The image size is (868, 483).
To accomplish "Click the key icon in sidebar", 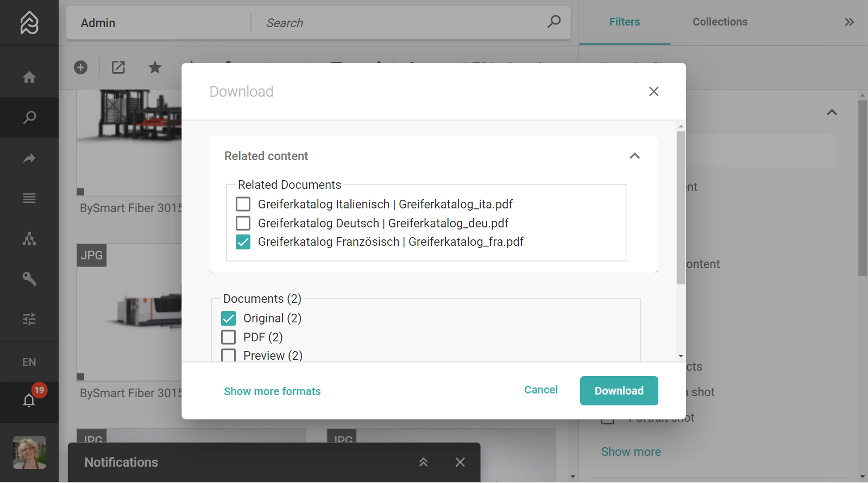I will click(29, 279).
